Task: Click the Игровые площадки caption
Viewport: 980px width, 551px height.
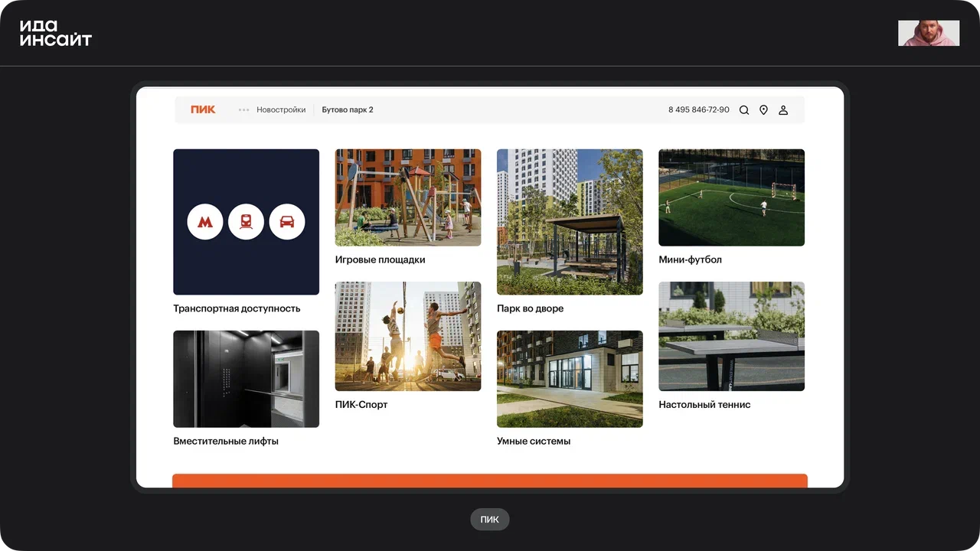Action: pos(380,259)
